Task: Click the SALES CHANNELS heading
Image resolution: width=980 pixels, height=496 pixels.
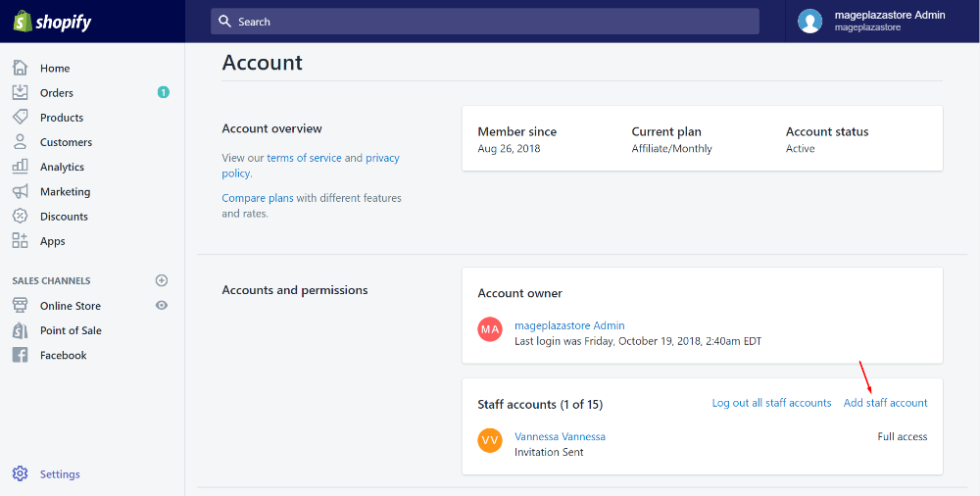Action: [x=51, y=280]
